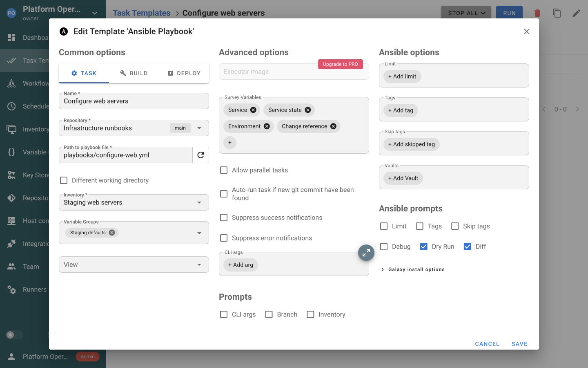
Task: Open Team sidebar people icon
Action: point(11,267)
